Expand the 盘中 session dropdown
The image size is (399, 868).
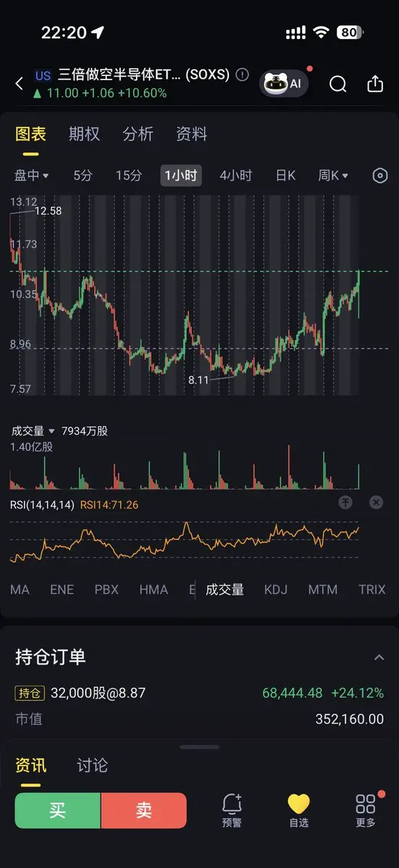click(x=32, y=176)
